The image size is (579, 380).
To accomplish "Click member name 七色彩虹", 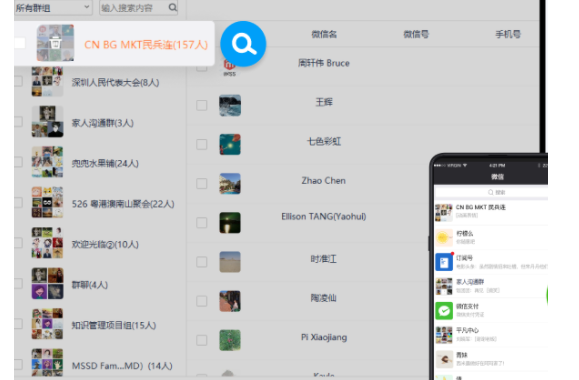I will click(x=324, y=141).
